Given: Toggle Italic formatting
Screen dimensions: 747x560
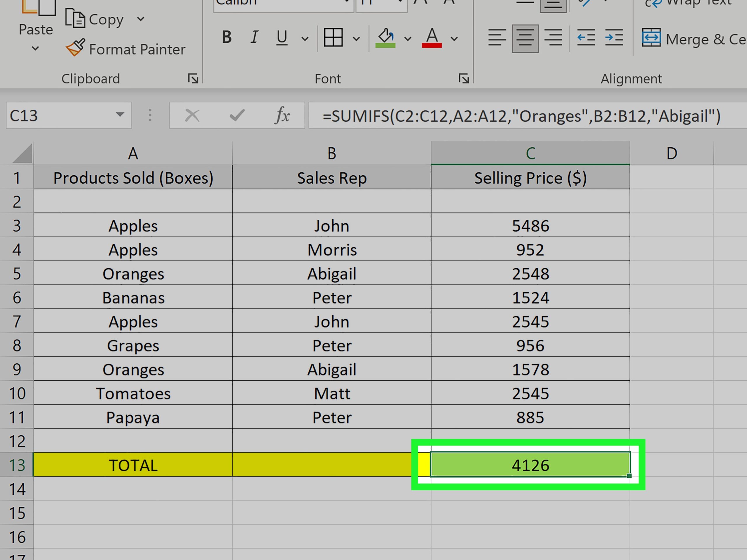Looking at the screenshot, I should click(254, 37).
